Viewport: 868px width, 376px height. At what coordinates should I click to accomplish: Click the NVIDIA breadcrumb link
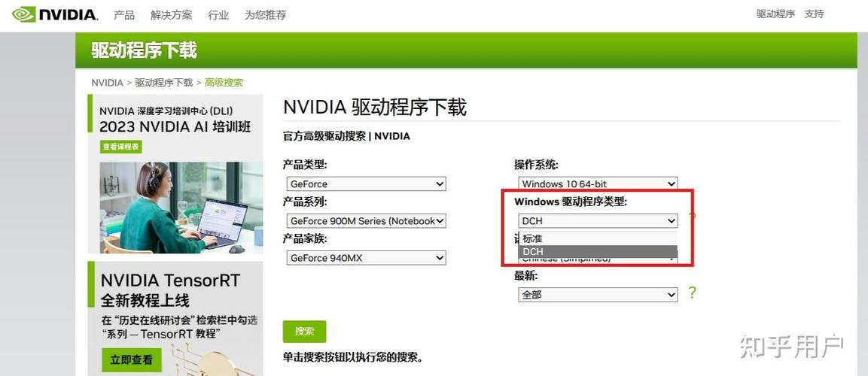pyautogui.click(x=108, y=83)
